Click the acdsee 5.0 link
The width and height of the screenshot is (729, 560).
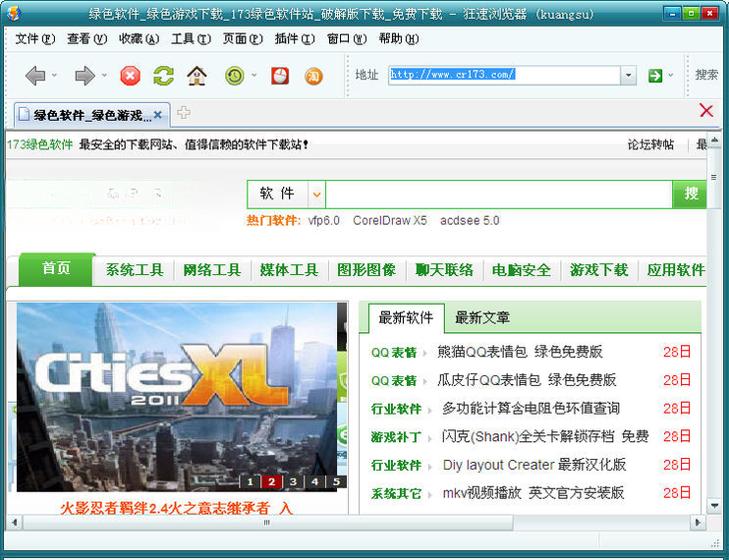[x=470, y=220]
